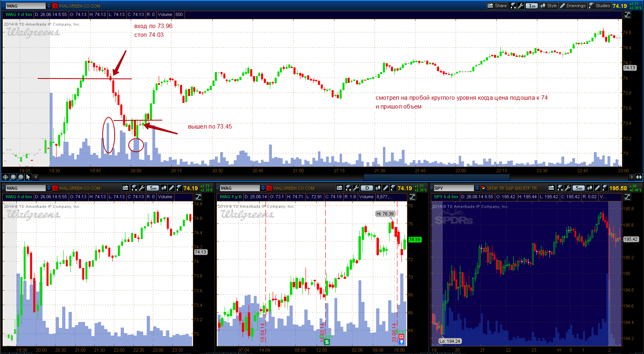Click the WAG 1 d 1m label in the main chart header
The image size is (644, 354).
point(18,14)
